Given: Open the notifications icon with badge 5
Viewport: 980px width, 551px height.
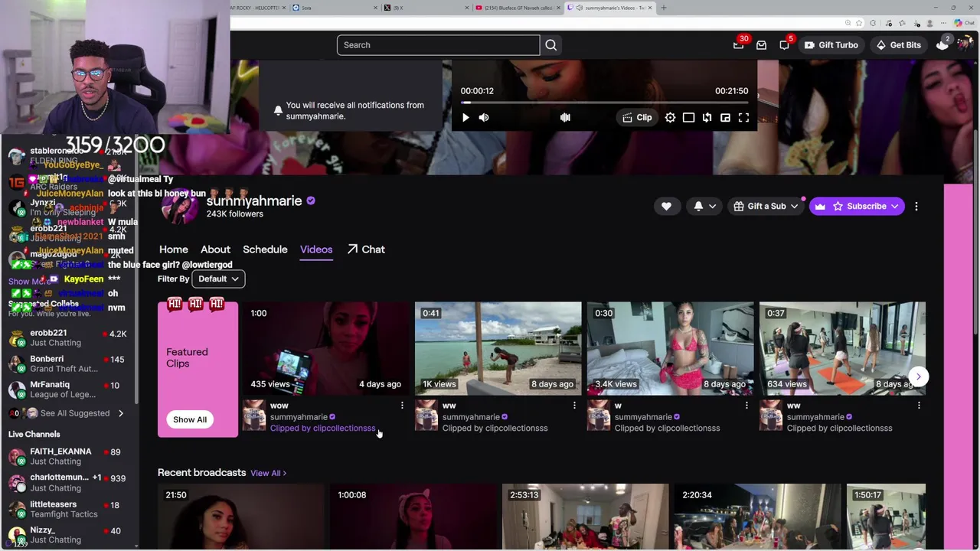Looking at the screenshot, I should (784, 45).
